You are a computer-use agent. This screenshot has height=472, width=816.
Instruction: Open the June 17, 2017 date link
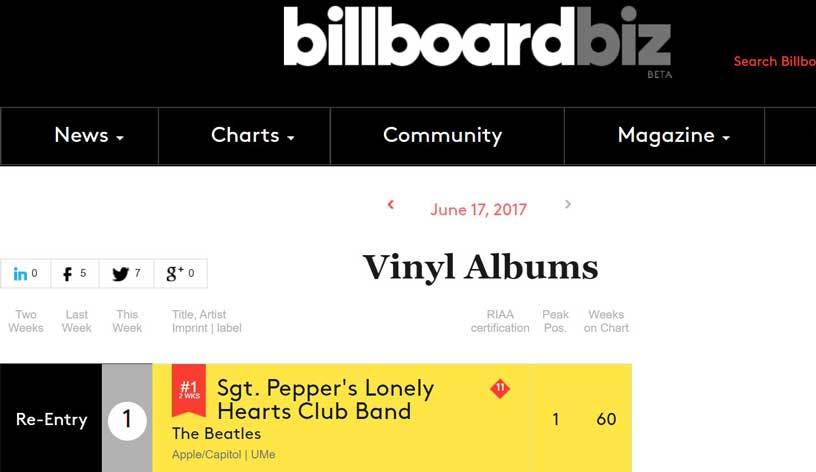[478, 210]
